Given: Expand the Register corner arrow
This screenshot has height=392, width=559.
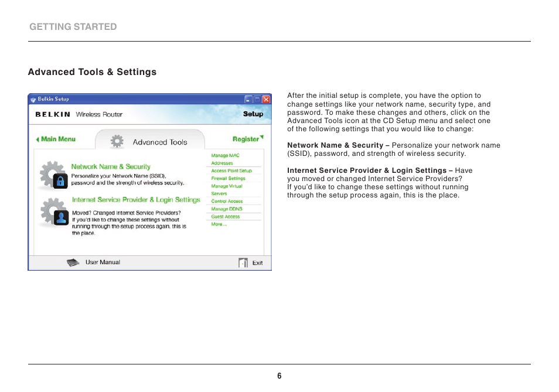Looking at the screenshot, I should 262,137.
